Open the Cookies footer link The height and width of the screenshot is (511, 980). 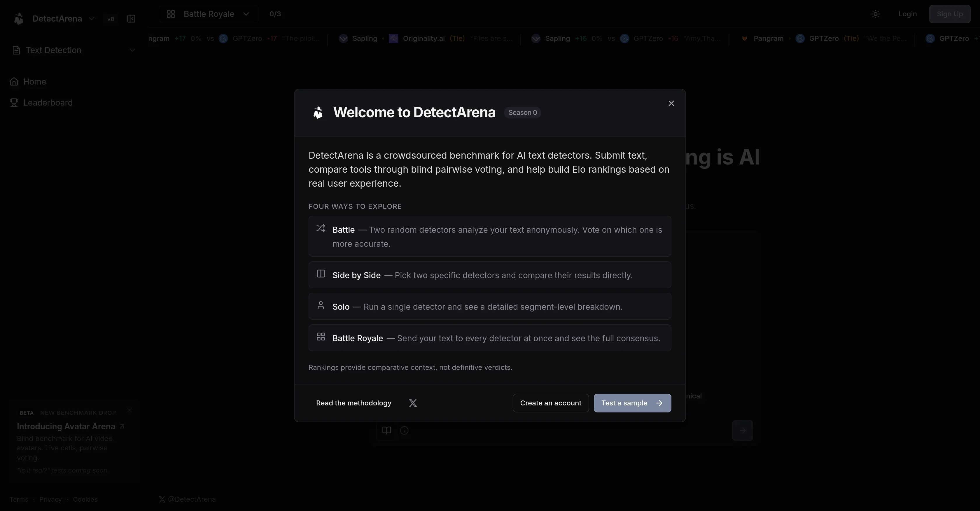(x=85, y=499)
